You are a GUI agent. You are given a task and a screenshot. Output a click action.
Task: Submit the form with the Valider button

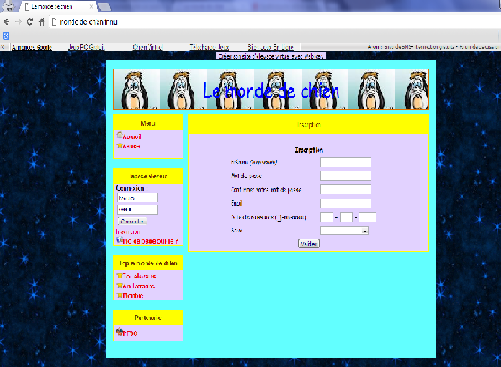point(309,244)
